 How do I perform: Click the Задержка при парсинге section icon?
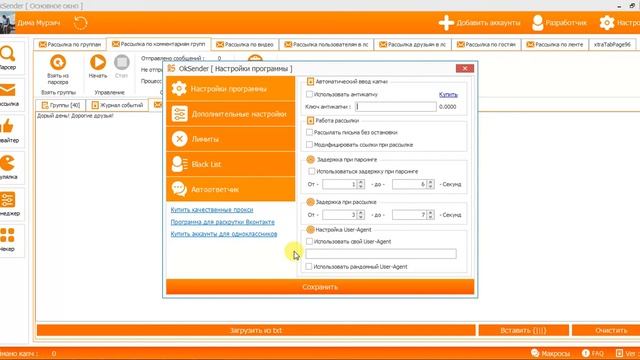(x=311, y=159)
